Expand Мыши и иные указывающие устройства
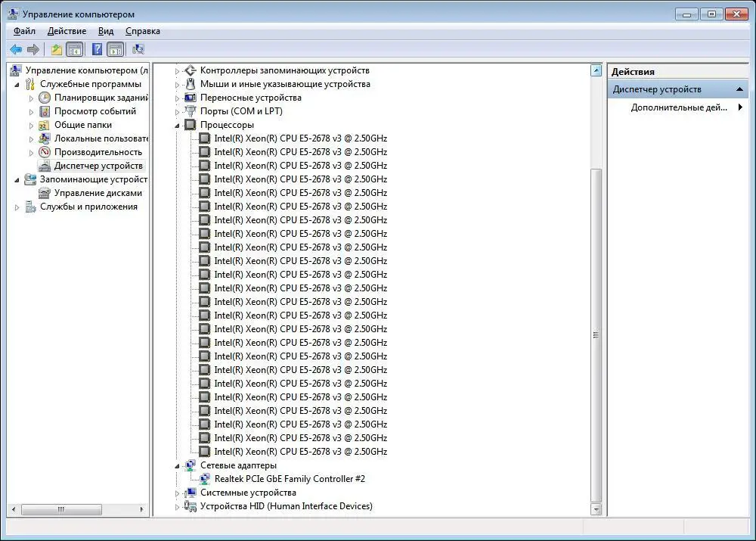This screenshot has width=756, height=541. pos(177,85)
